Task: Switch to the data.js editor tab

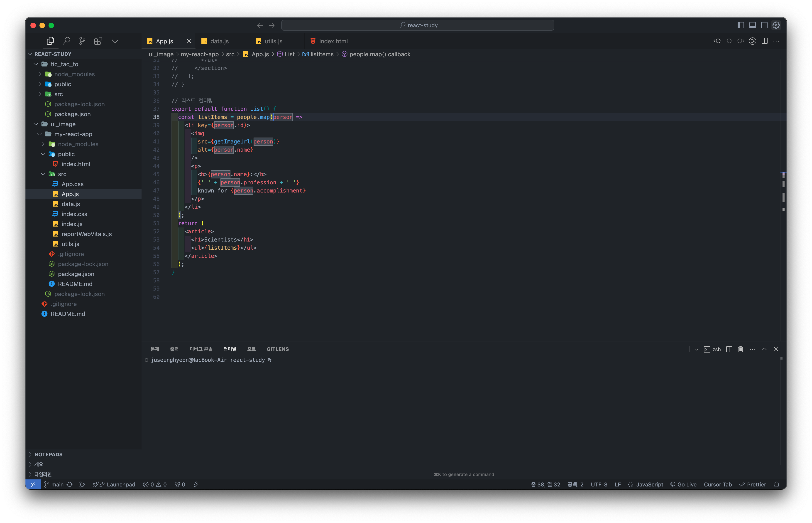Action: pos(219,41)
